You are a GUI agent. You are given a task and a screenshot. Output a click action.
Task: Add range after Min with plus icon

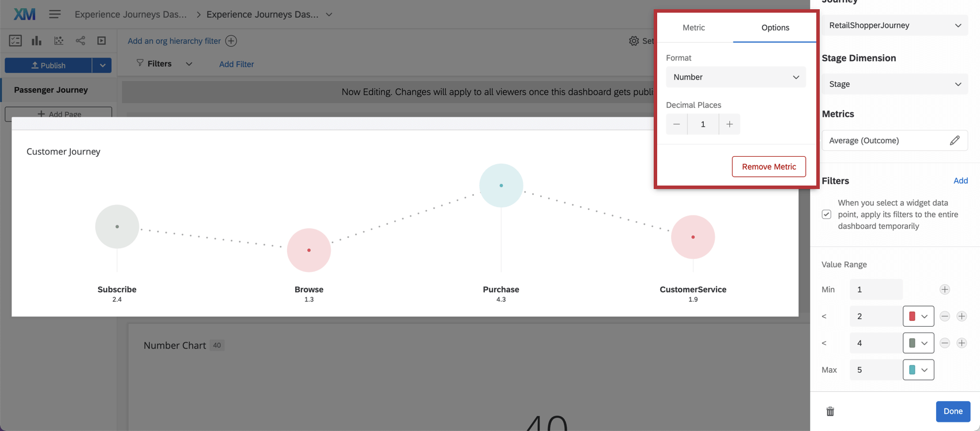[945, 290]
